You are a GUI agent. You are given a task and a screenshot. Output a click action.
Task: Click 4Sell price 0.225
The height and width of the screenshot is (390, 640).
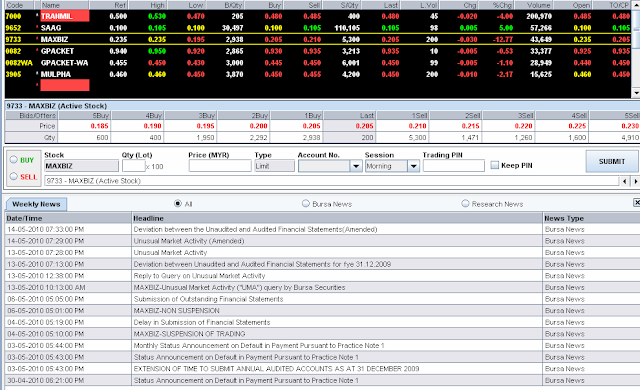[x=577, y=126]
